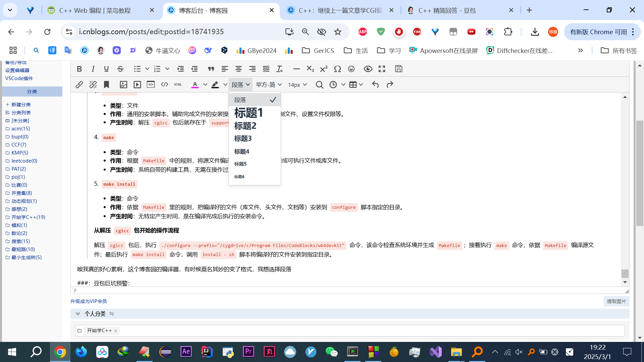
Task: Insert an anchor bookmark
Action: (x=106, y=85)
